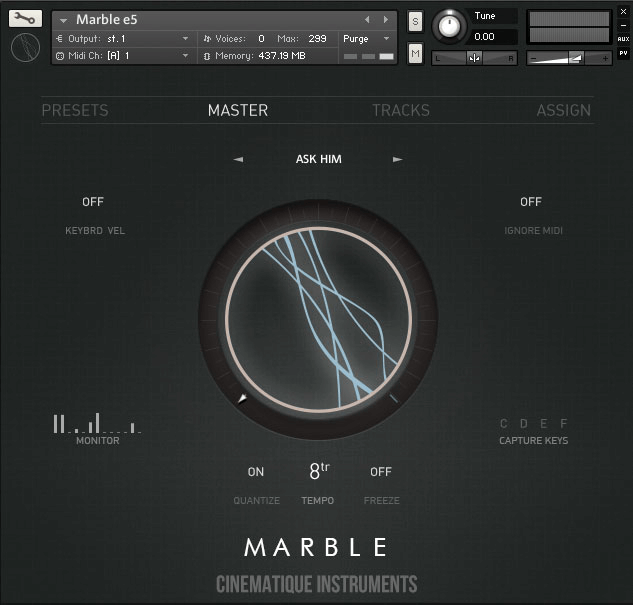633x605 pixels.
Task: Go to previous preset before ASK HIM
Action: 238,159
